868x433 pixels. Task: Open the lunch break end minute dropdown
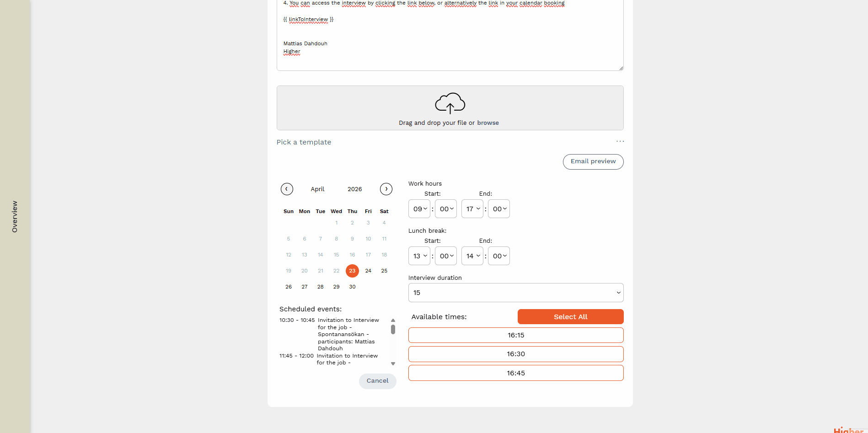tap(499, 256)
